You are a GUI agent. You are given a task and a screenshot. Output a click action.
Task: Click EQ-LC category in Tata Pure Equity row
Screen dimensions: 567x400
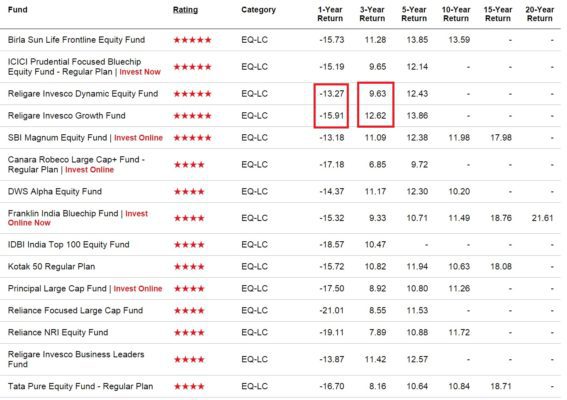click(255, 386)
